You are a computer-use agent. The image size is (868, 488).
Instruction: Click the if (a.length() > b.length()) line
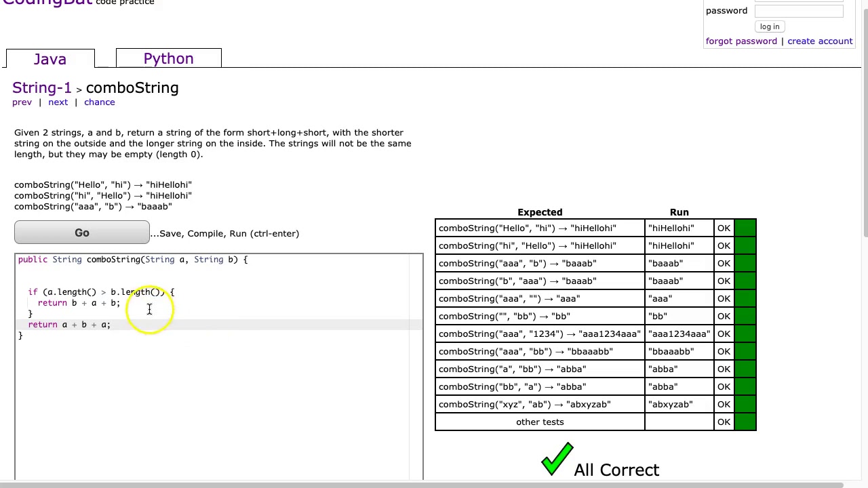click(x=101, y=292)
